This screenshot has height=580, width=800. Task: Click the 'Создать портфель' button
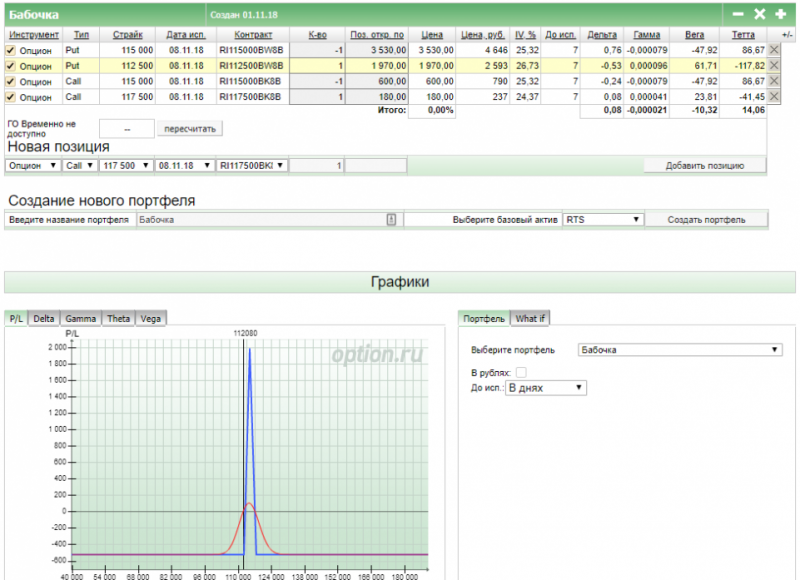[706, 219]
